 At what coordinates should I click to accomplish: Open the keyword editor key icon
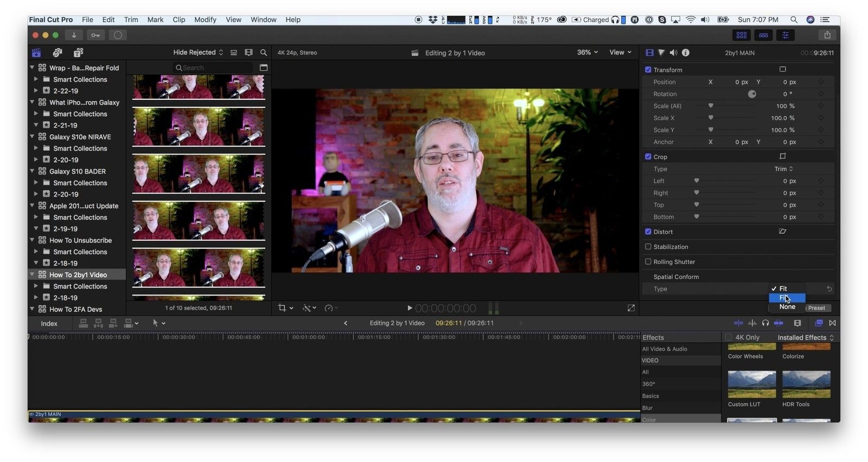tap(95, 35)
